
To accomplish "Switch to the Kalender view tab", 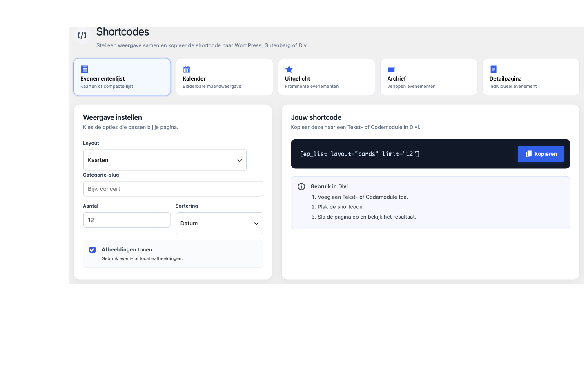I will pos(224,77).
